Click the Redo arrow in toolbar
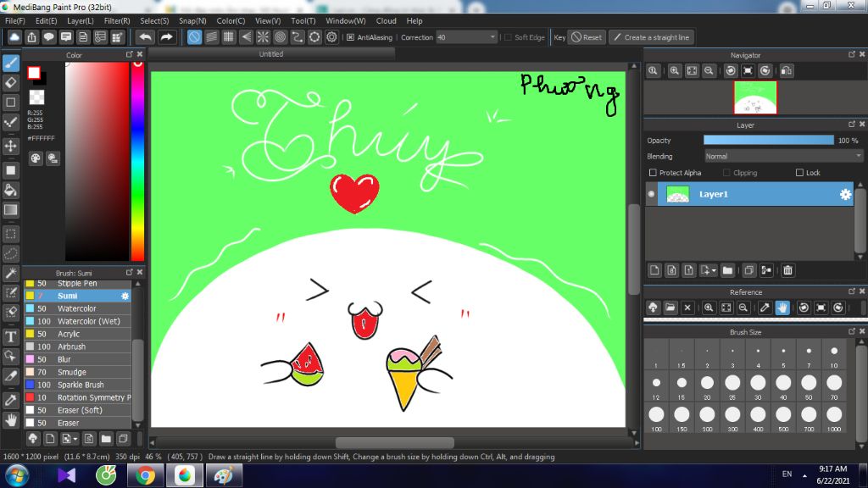 (166, 37)
